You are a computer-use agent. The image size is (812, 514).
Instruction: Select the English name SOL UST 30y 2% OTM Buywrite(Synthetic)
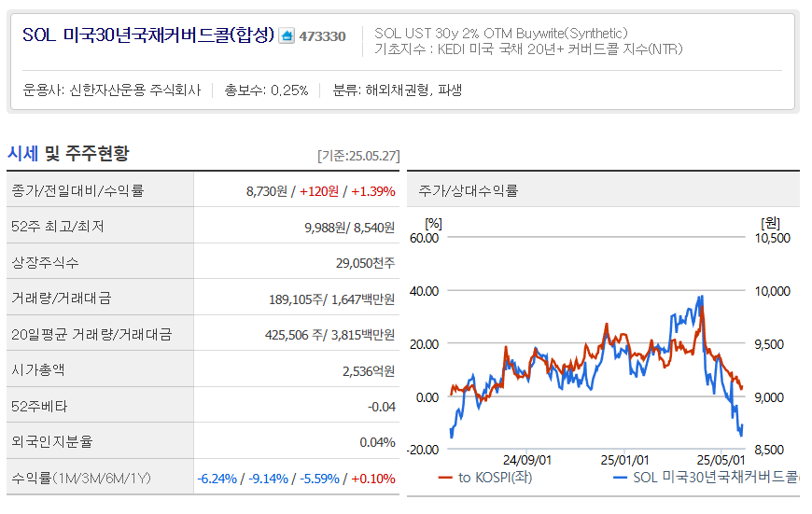pyautogui.click(x=501, y=34)
